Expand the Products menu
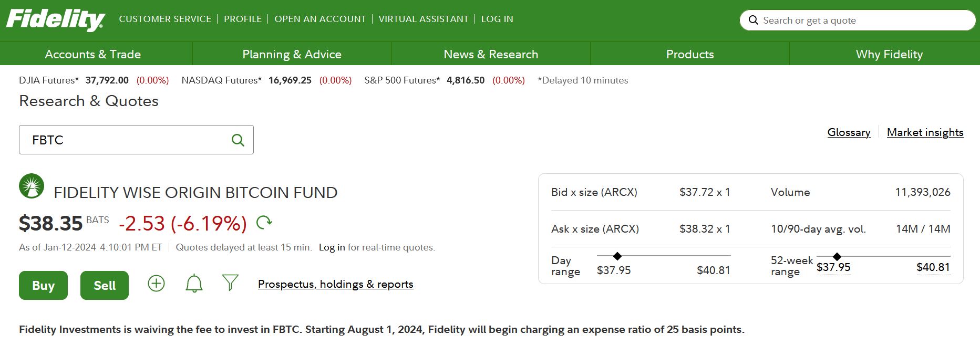The height and width of the screenshot is (345, 980). pos(690,54)
